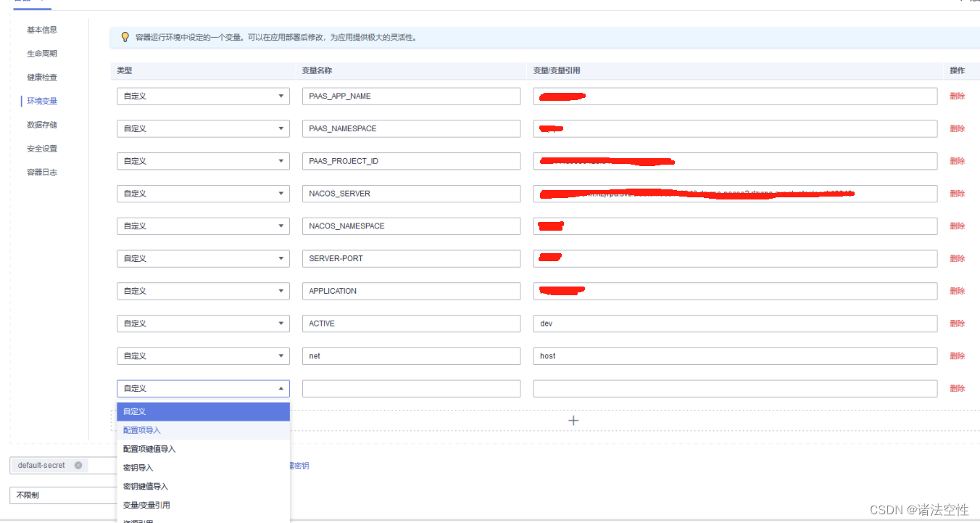Delete the APPLICATION variable row

[x=958, y=291]
